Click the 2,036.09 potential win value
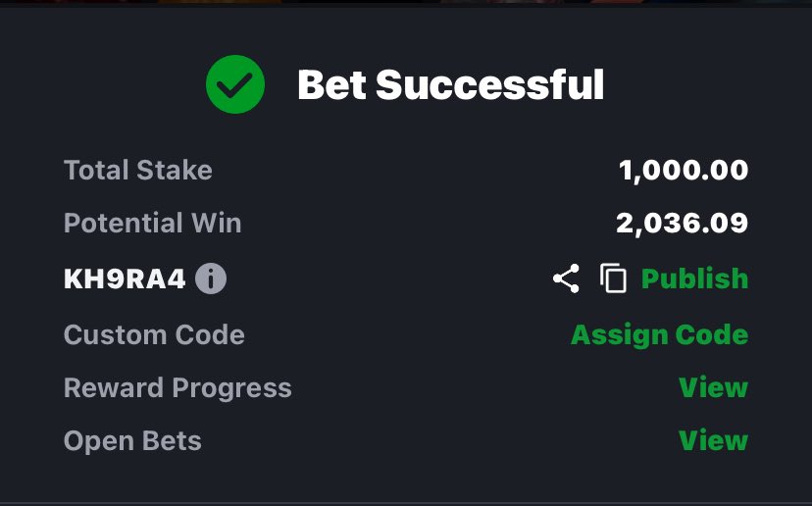 point(682,224)
